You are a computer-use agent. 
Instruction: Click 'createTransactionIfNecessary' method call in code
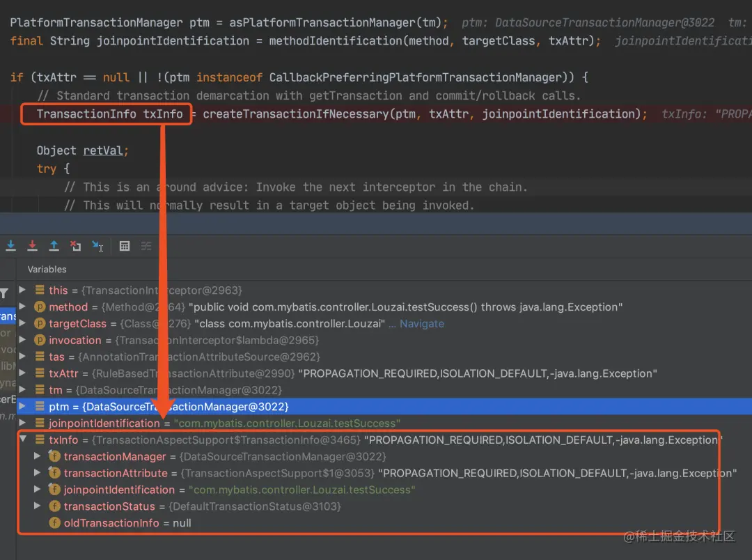coord(295,114)
